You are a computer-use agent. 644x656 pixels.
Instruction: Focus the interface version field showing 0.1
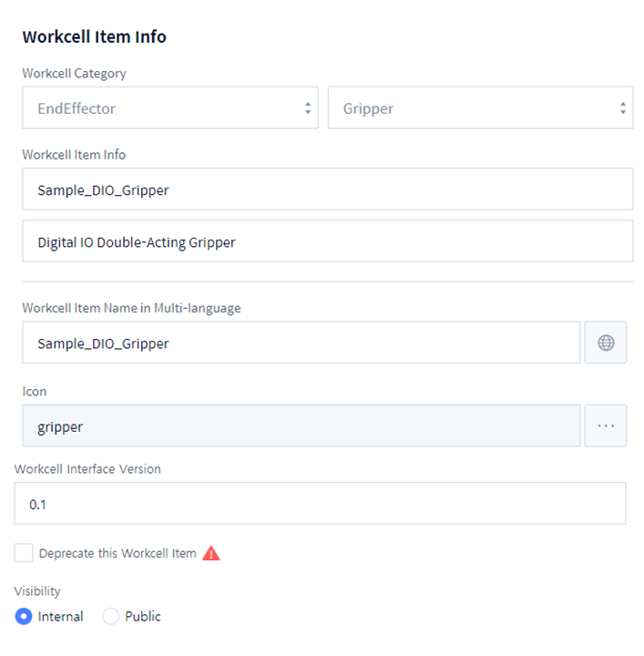[320, 503]
